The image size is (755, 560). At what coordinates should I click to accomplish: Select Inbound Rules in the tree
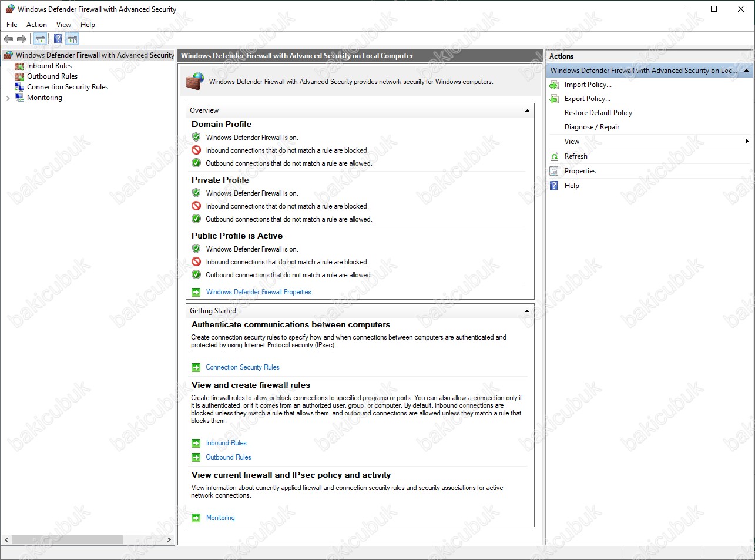point(49,66)
